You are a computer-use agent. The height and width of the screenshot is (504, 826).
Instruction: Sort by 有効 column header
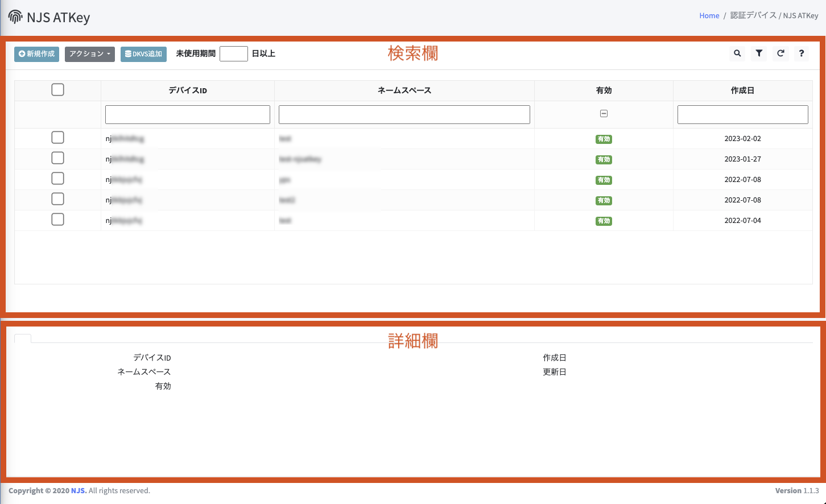coord(604,90)
